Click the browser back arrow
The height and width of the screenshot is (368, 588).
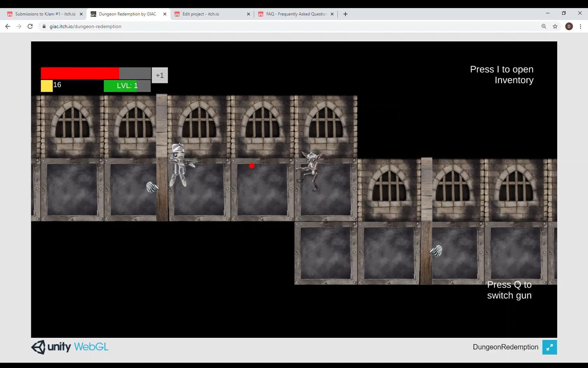pyautogui.click(x=8, y=26)
